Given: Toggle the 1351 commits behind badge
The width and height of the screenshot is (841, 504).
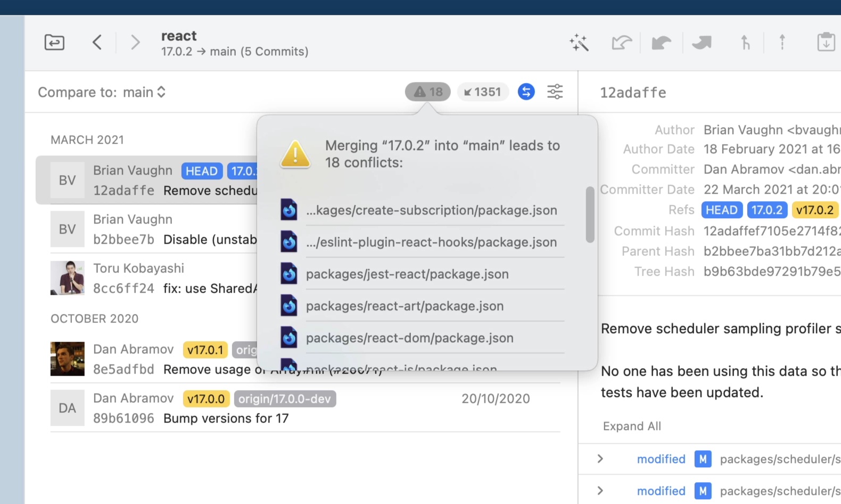Looking at the screenshot, I should pos(482,92).
